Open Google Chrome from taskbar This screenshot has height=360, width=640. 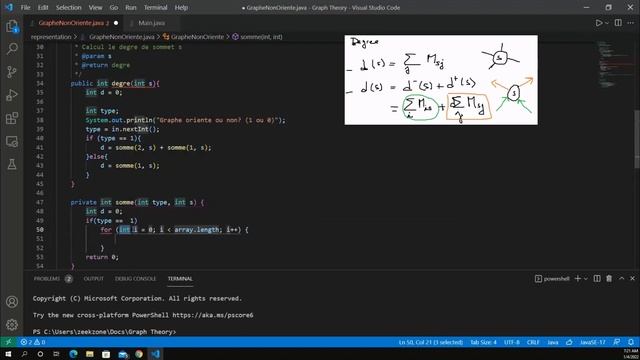139,354
